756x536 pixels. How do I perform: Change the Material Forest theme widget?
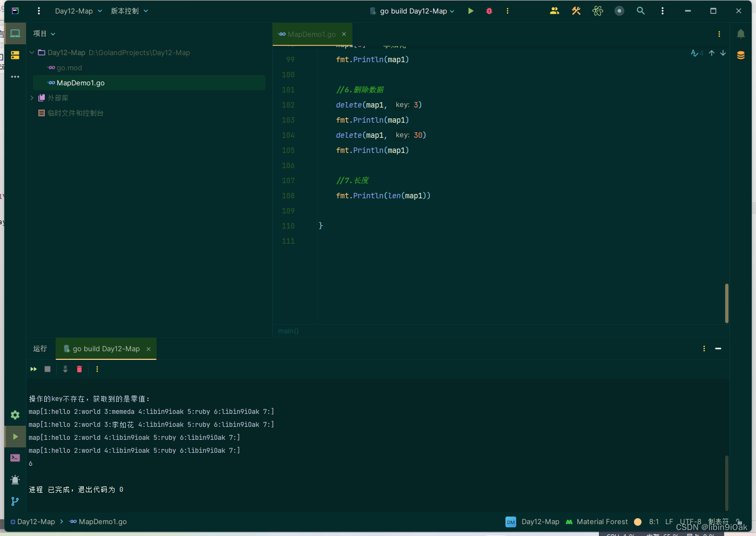(x=597, y=521)
